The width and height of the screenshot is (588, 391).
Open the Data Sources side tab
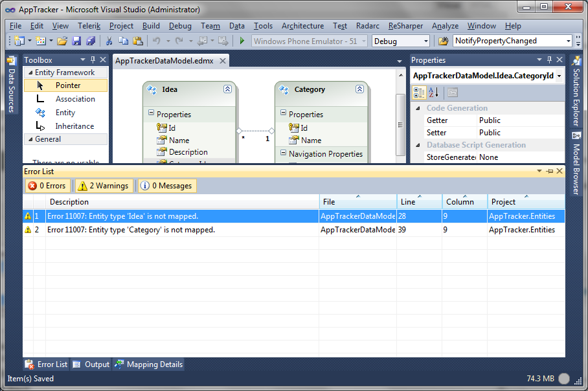click(x=12, y=85)
